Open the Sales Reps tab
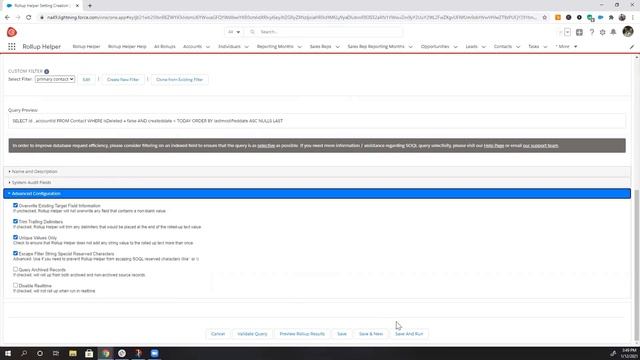 320,47
